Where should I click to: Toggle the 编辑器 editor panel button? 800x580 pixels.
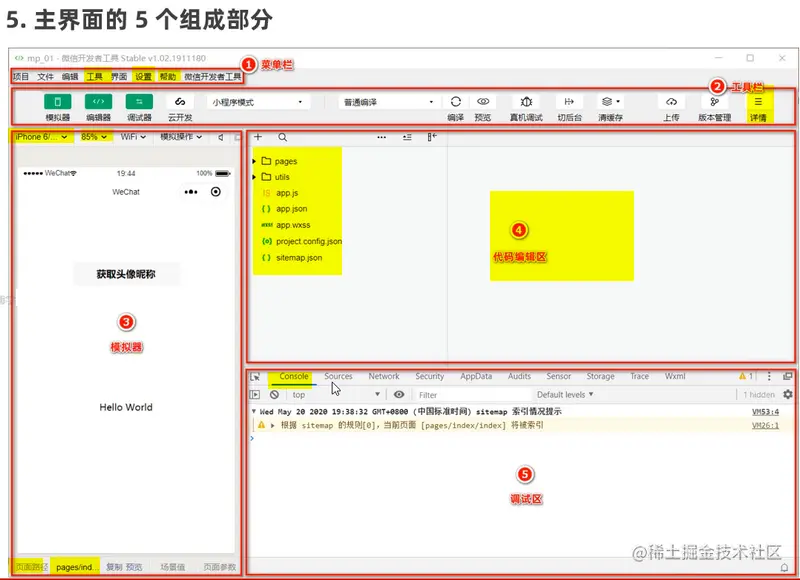[98, 102]
